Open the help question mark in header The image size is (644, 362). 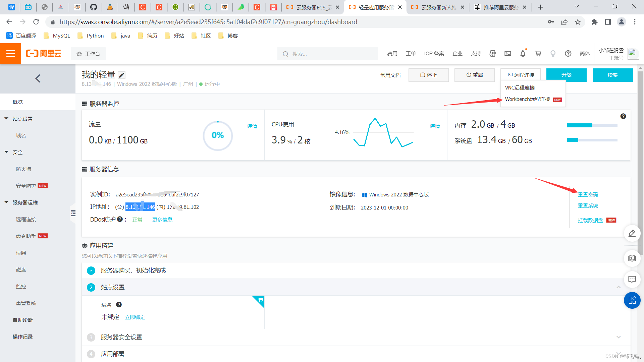(568, 54)
